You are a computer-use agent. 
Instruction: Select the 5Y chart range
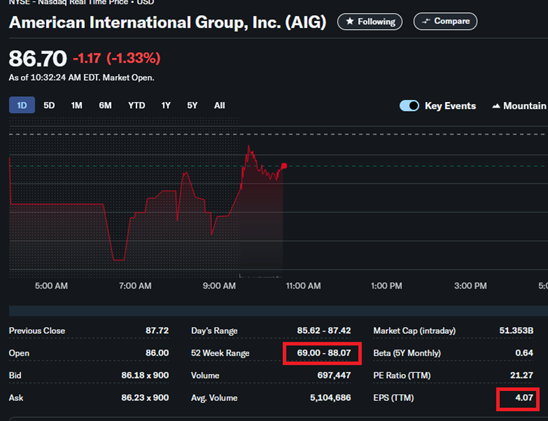point(192,105)
